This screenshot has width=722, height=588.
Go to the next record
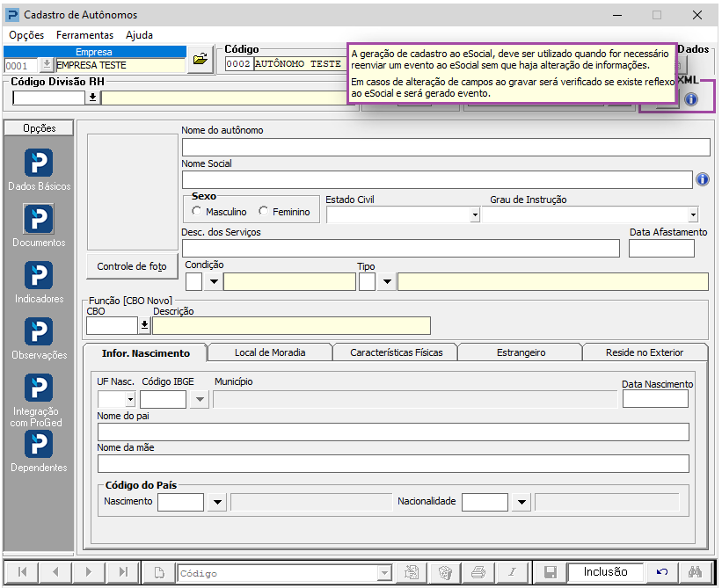89,572
